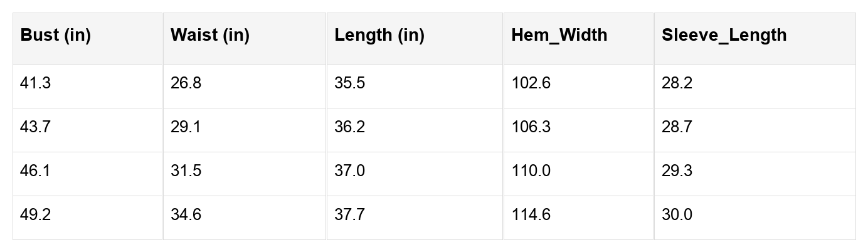Select the length cell 35.5
The height and width of the screenshot is (252, 868).
(x=350, y=83)
